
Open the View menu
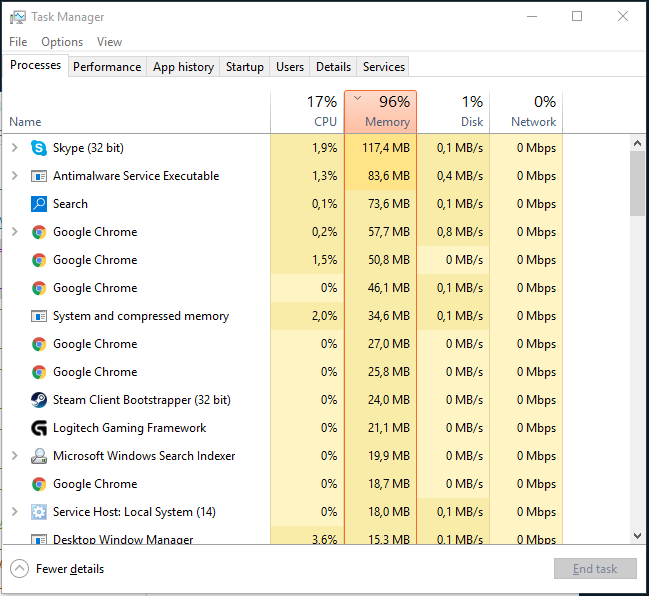pyautogui.click(x=109, y=42)
